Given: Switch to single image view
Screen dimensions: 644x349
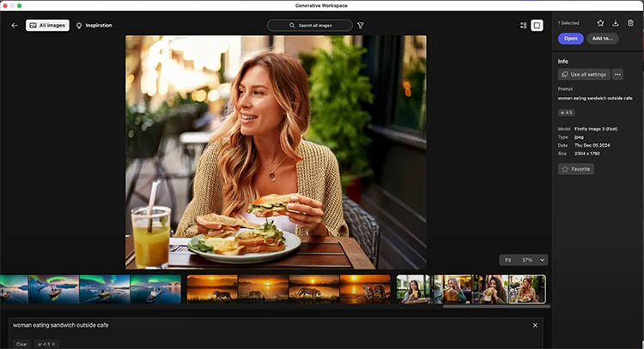Looking at the screenshot, I should tap(538, 26).
